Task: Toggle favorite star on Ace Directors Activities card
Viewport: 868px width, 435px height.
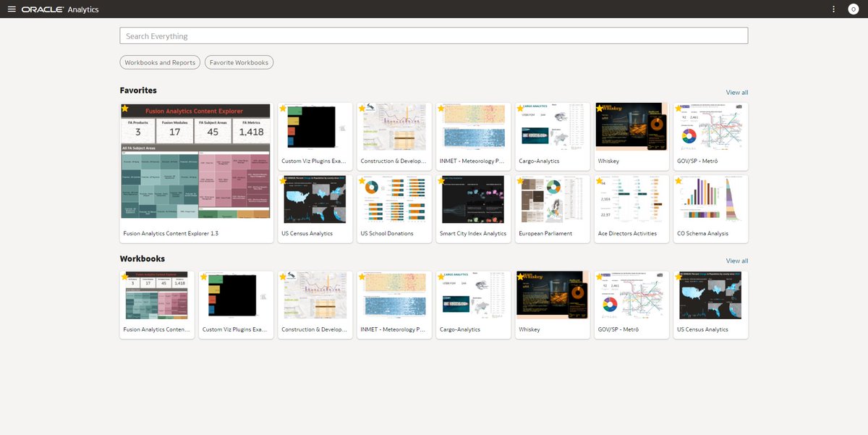Action: tap(599, 181)
